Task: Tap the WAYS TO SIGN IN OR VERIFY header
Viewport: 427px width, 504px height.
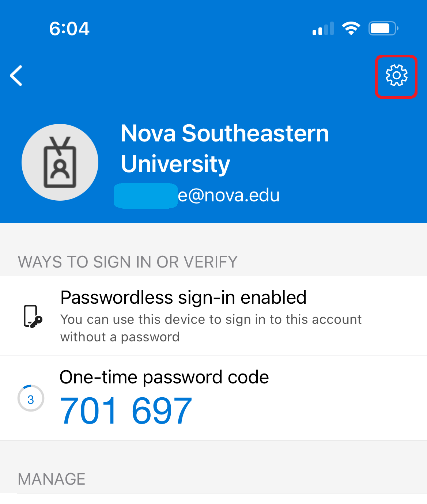Action: [128, 262]
